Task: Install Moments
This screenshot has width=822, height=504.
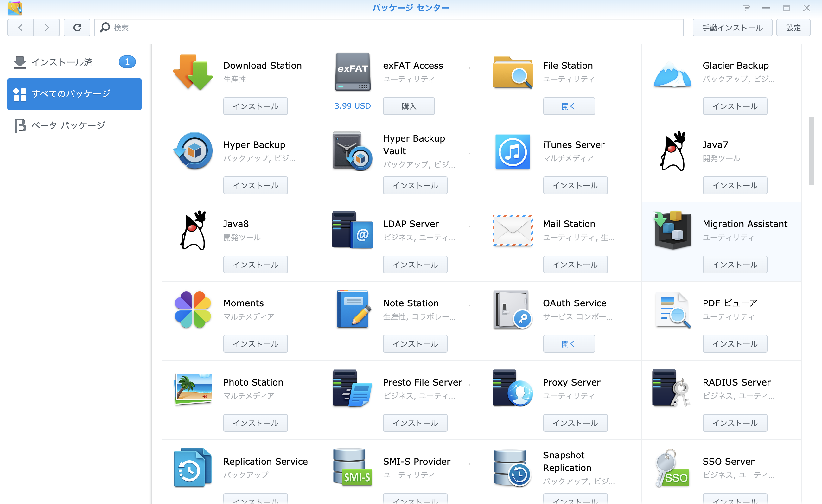Action: (x=256, y=344)
